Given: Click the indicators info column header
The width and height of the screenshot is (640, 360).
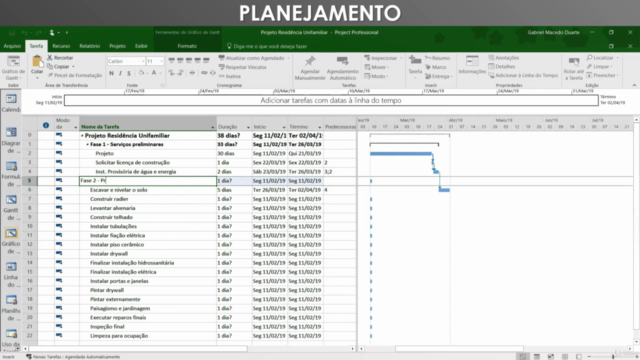Looking at the screenshot, I should 46,125.
